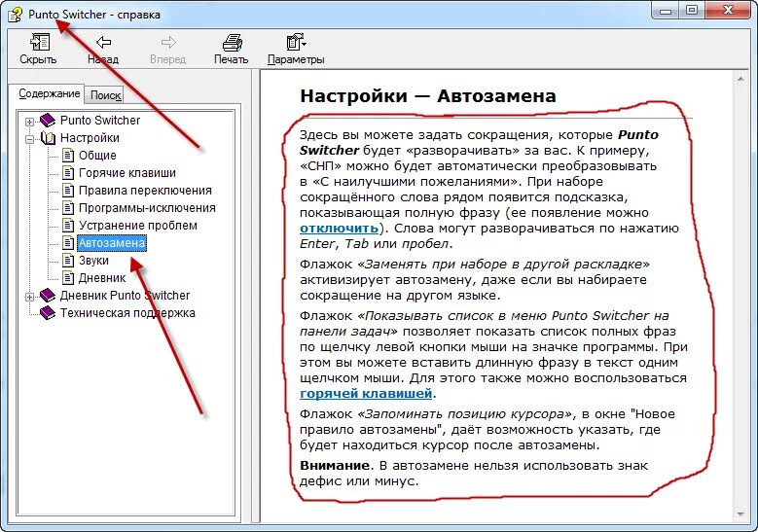
Task: Click the Скрыть toolbar icon
Action: (39, 42)
